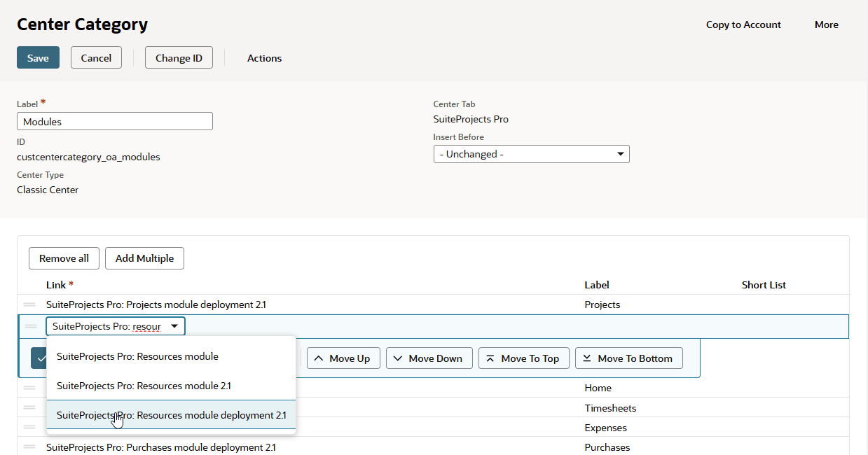Click Move Down button
868x455 pixels.
click(429, 358)
